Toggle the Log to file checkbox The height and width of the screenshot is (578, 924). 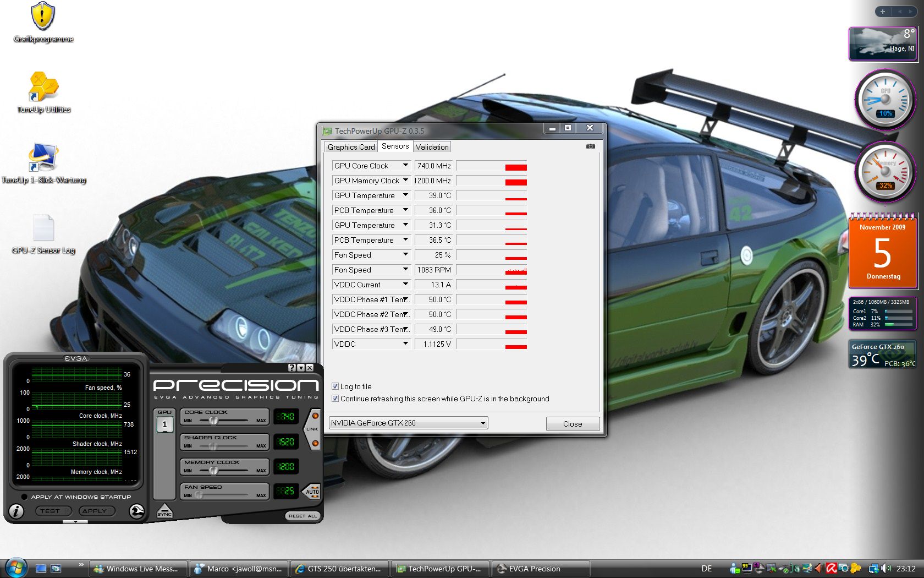click(x=335, y=386)
